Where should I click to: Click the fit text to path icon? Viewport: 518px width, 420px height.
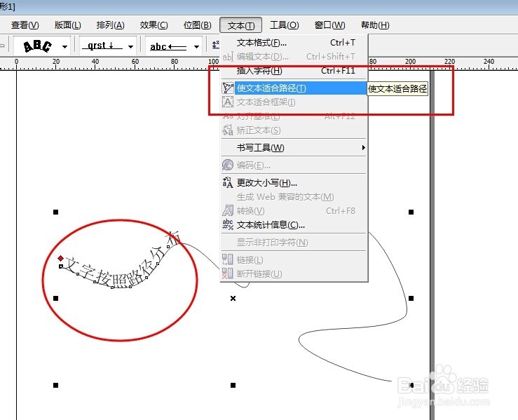tap(228, 88)
